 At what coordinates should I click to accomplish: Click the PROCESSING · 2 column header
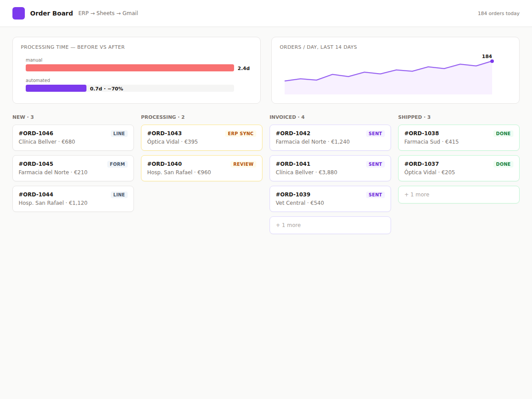[x=163, y=117]
